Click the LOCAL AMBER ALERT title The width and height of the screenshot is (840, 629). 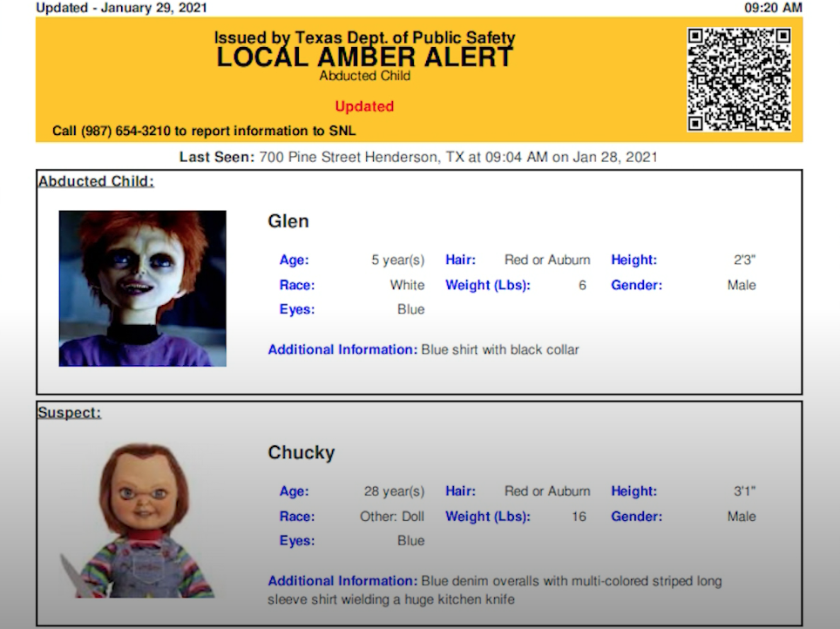(364, 57)
